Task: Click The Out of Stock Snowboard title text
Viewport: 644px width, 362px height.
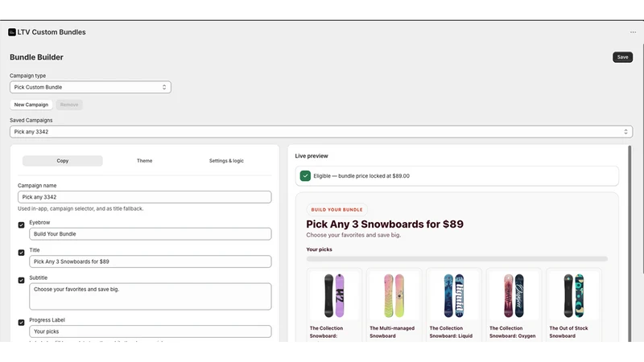Action: (x=568, y=332)
